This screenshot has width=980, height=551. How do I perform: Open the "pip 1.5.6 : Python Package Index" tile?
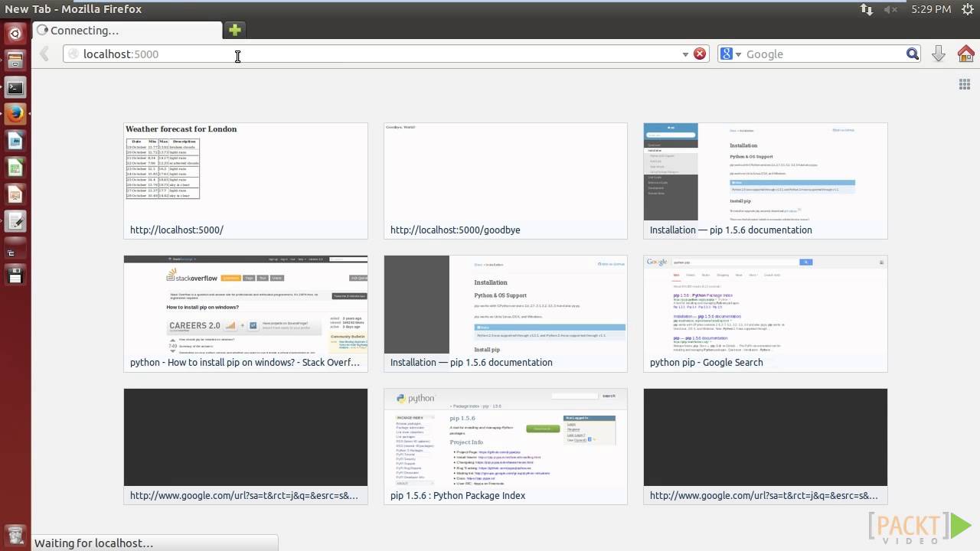pyautogui.click(x=505, y=447)
